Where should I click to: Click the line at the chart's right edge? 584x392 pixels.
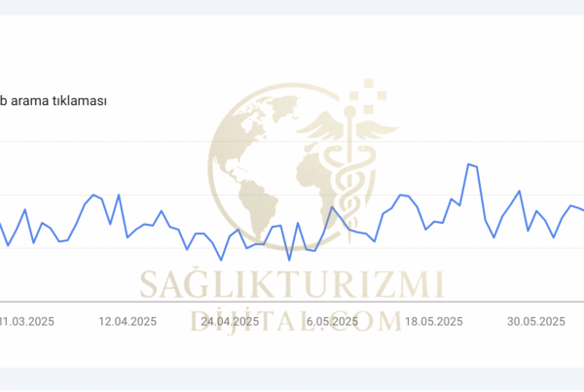tap(581, 210)
